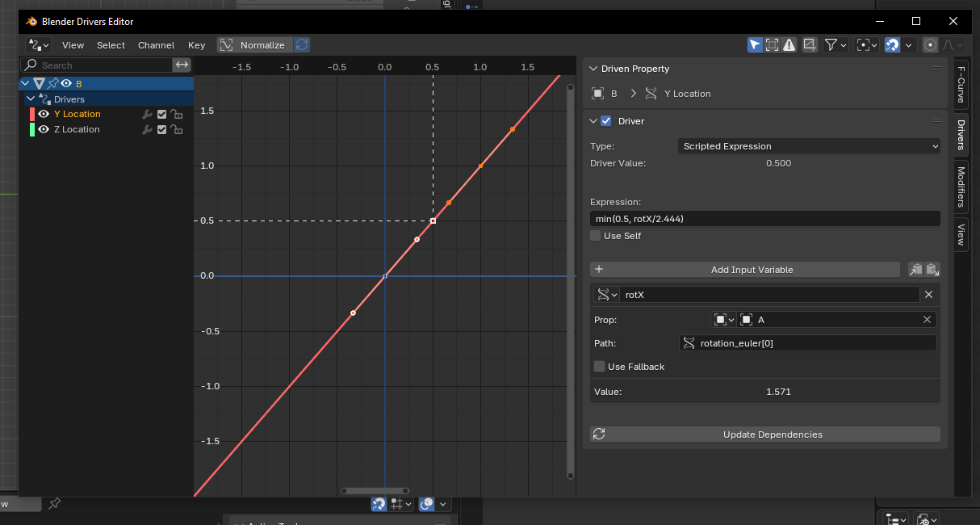The width and height of the screenshot is (980, 525).
Task: Open rotX variable type dropdown
Action: point(607,295)
